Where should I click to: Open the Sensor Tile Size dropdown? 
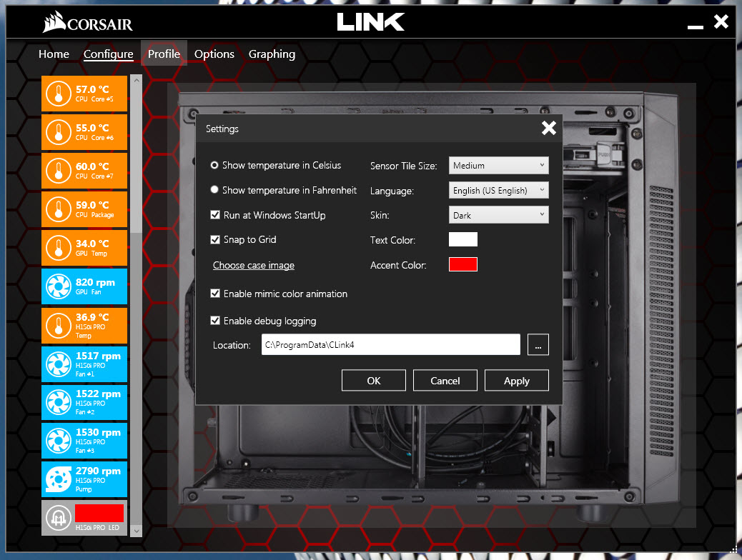click(x=499, y=166)
